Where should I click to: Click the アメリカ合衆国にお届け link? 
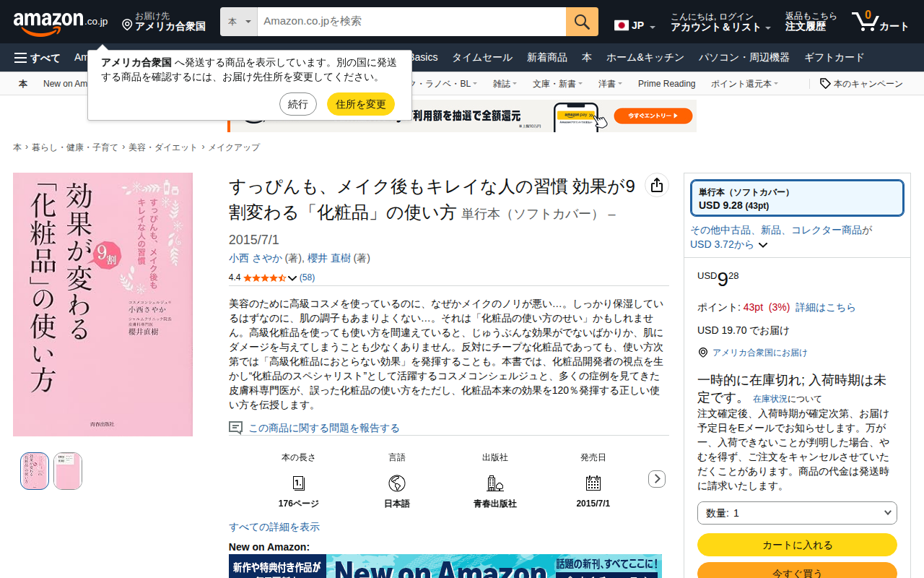tap(760, 353)
